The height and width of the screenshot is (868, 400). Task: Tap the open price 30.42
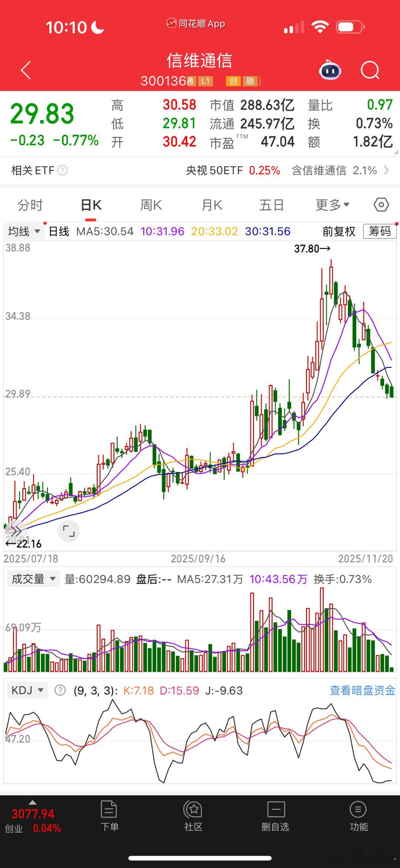179,142
